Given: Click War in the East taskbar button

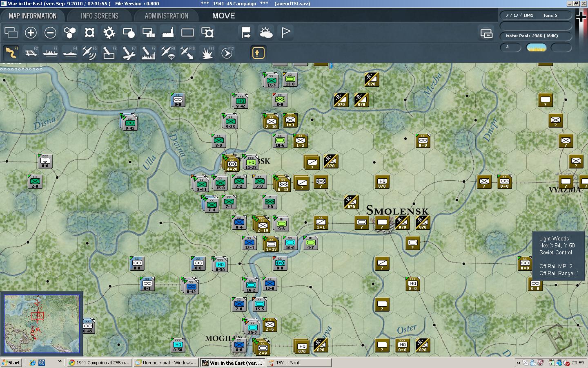Looking at the screenshot, I should click(x=233, y=363).
